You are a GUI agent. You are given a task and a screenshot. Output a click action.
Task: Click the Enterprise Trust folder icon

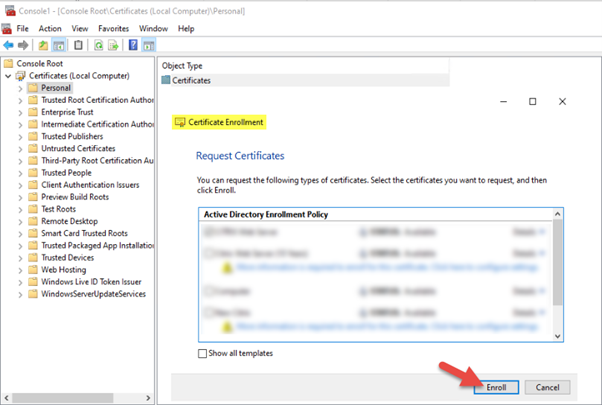[33, 112]
